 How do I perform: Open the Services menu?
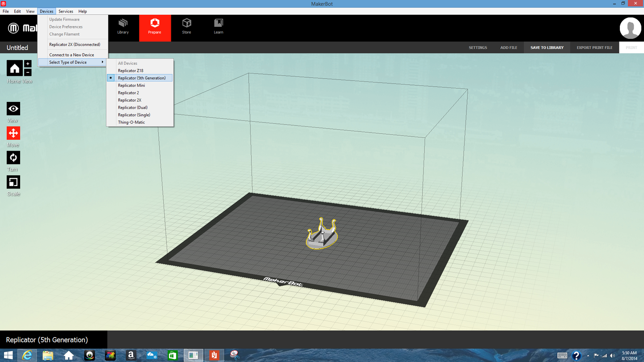pyautogui.click(x=65, y=11)
